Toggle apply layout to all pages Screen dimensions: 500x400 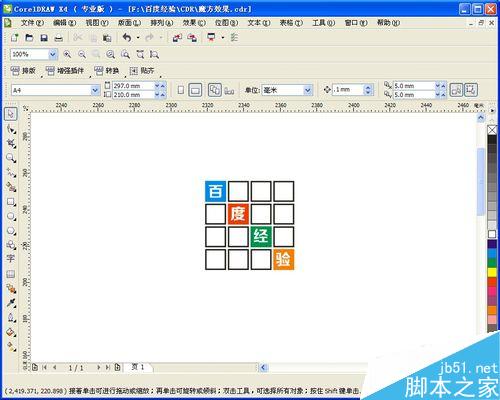214,90
